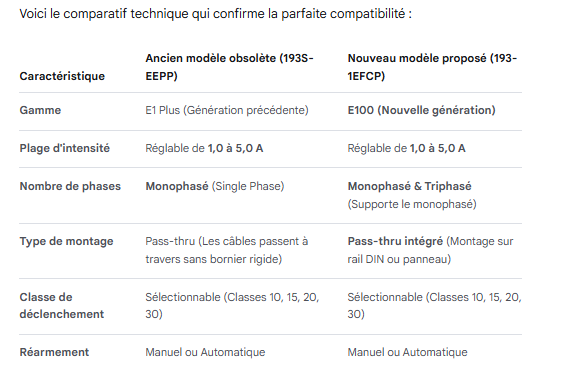This screenshot has width=567, height=379.
Task: Select the Plage d'intensité row label
Action: pos(64,148)
